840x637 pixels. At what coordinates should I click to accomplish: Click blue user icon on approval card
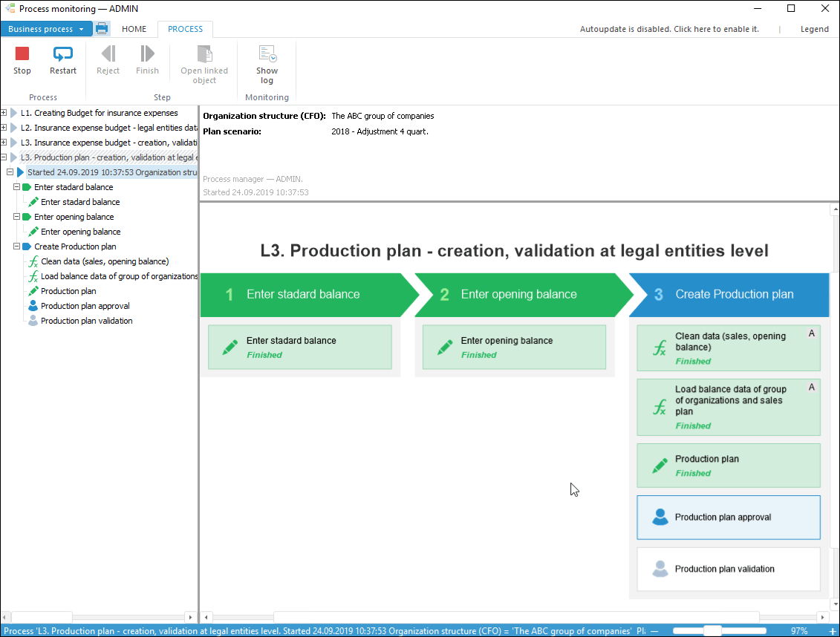click(x=660, y=517)
